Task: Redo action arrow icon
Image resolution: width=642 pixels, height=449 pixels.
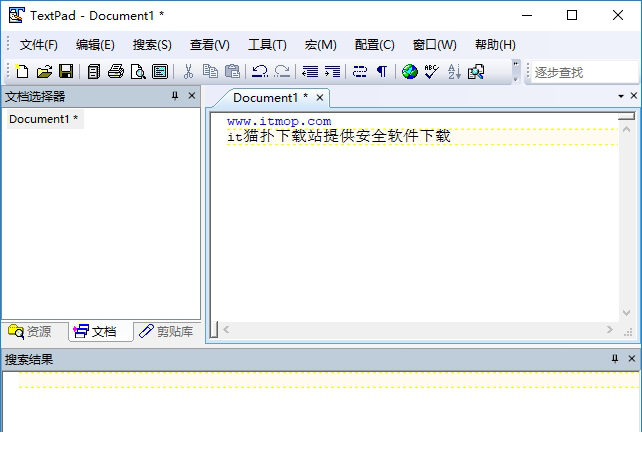Action: click(282, 72)
